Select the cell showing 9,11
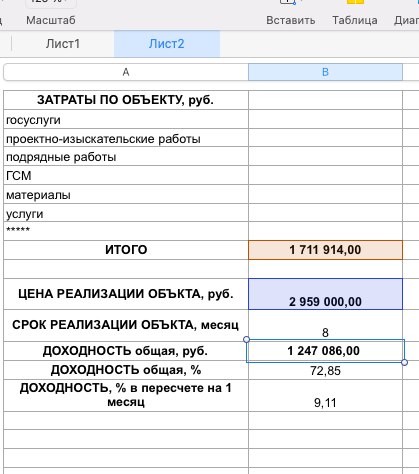Viewport: 419px width, 474px height. [325, 395]
